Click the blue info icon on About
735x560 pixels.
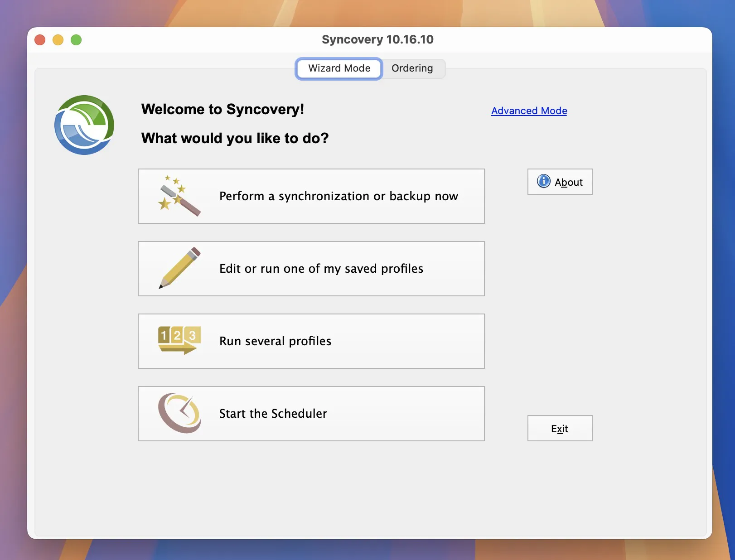543,181
